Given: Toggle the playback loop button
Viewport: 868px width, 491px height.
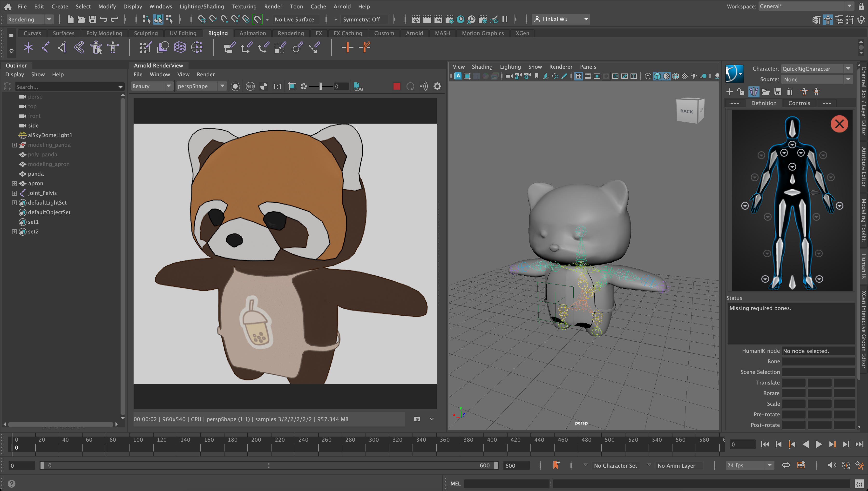Looking at the screenshot, I should pyautogui.click(x=786, y=465).
